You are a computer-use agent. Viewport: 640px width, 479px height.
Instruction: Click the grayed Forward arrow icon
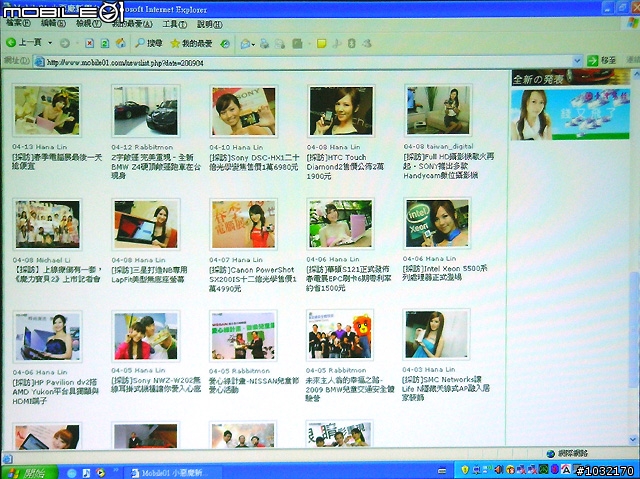click(x=64, y=43)
